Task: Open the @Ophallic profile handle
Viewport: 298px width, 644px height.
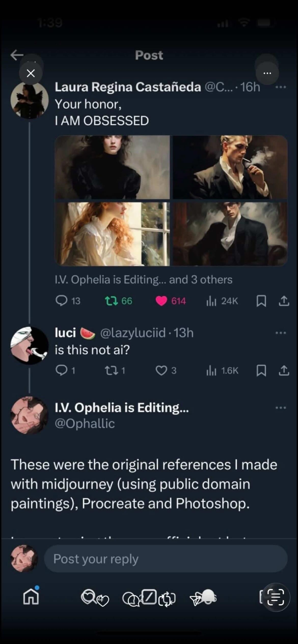Action: point(84,423)
